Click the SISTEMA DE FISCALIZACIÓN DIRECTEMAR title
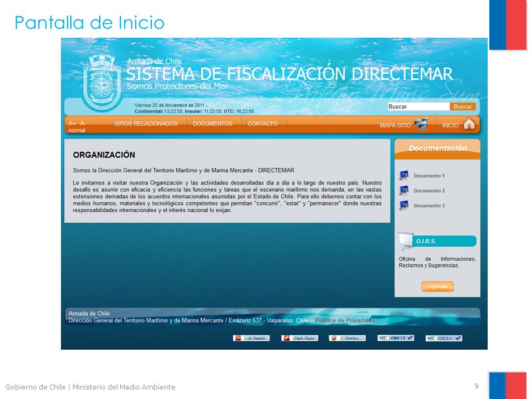The image size is (532, 399). pyautogui.click(x=289, y=74)
